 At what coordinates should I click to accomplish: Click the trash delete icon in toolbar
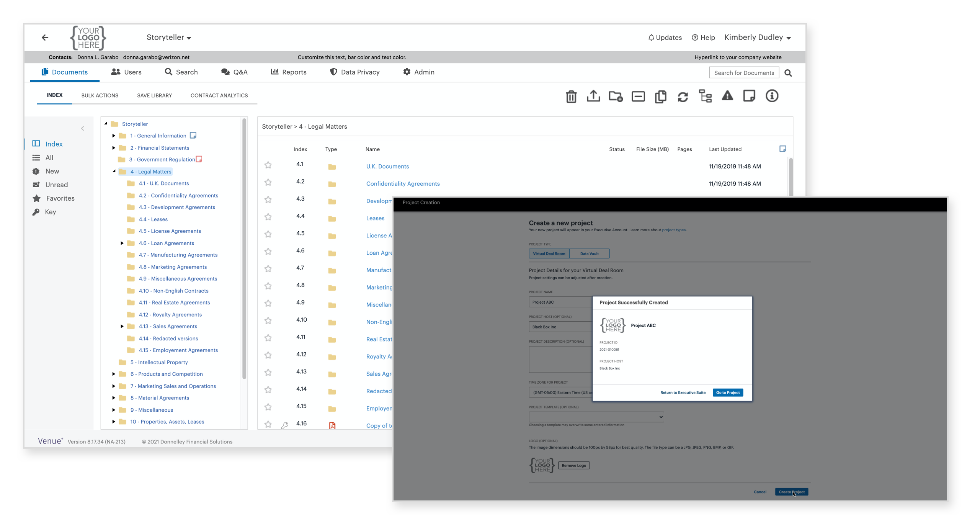coord(571,96)
